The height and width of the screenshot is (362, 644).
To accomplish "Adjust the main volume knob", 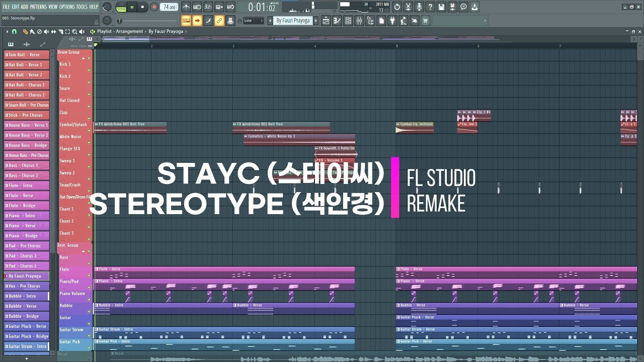I will coord(107,7).
